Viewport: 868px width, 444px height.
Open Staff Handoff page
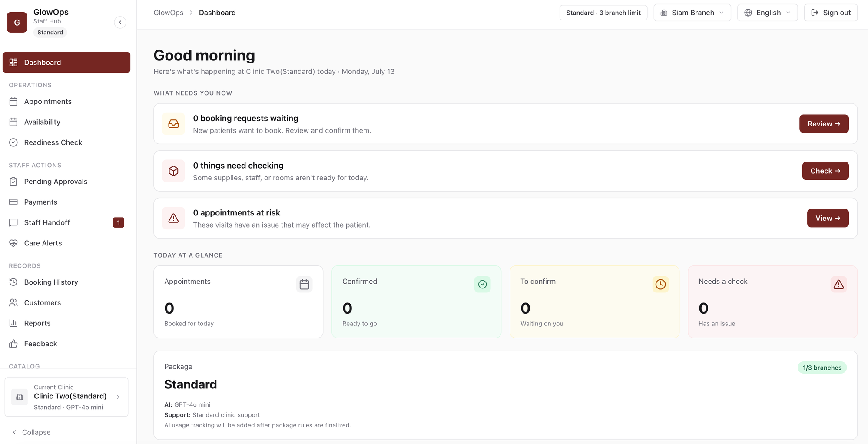(x=66, y=222)
